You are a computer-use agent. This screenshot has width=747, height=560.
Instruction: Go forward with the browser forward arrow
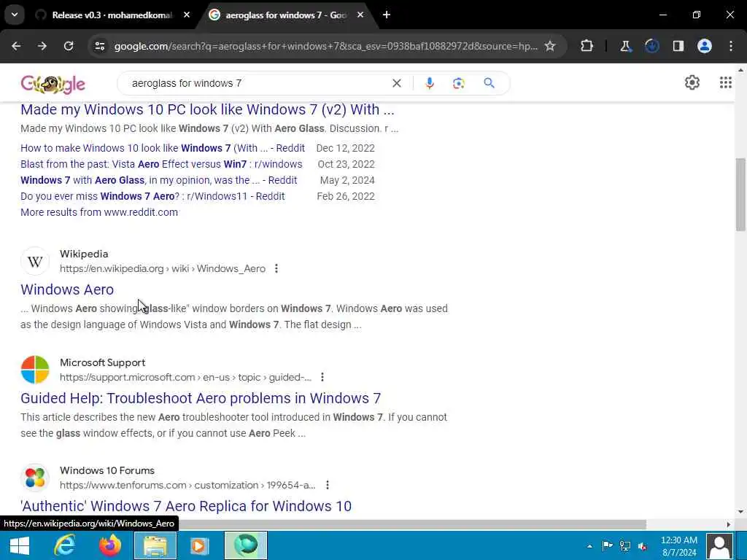42,46
